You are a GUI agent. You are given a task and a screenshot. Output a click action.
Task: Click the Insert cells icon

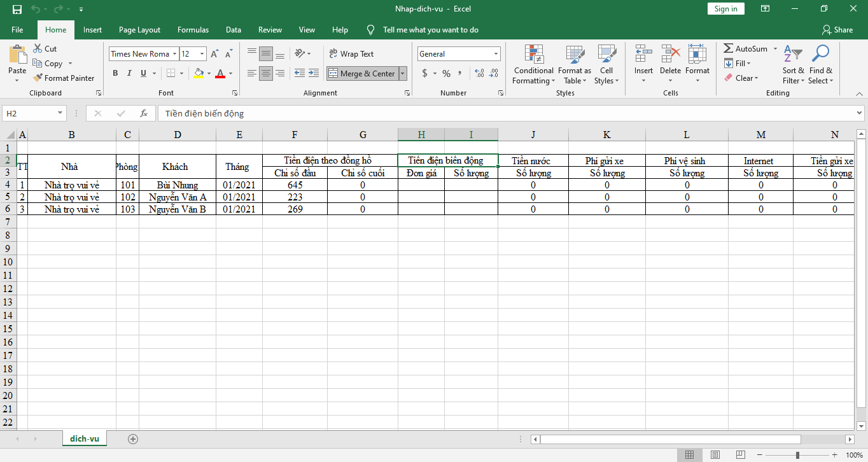(x=643, y=55)
